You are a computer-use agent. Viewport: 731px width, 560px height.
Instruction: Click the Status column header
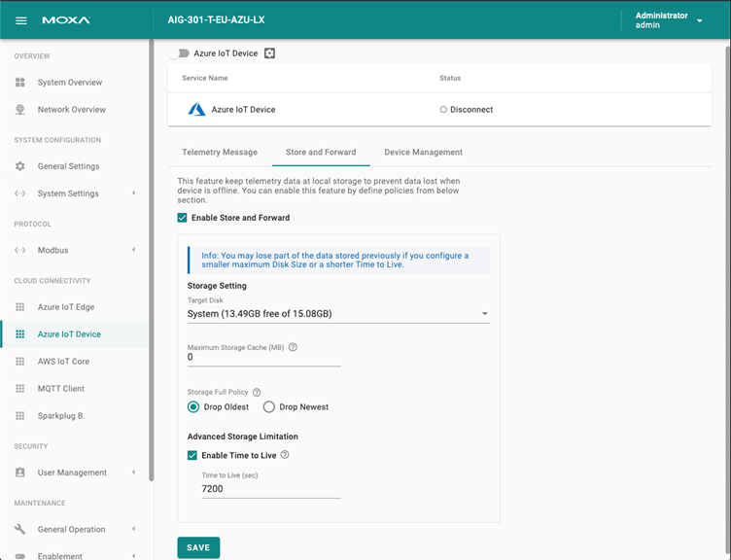[x=450, y=78]
